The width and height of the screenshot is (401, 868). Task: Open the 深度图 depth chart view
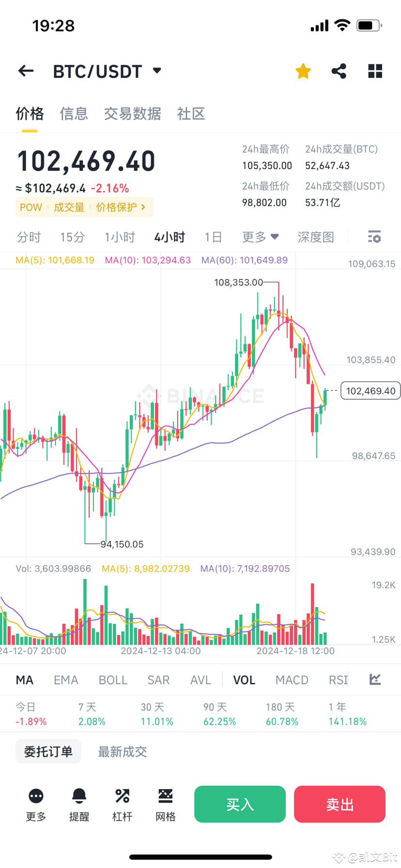[315, 237]
